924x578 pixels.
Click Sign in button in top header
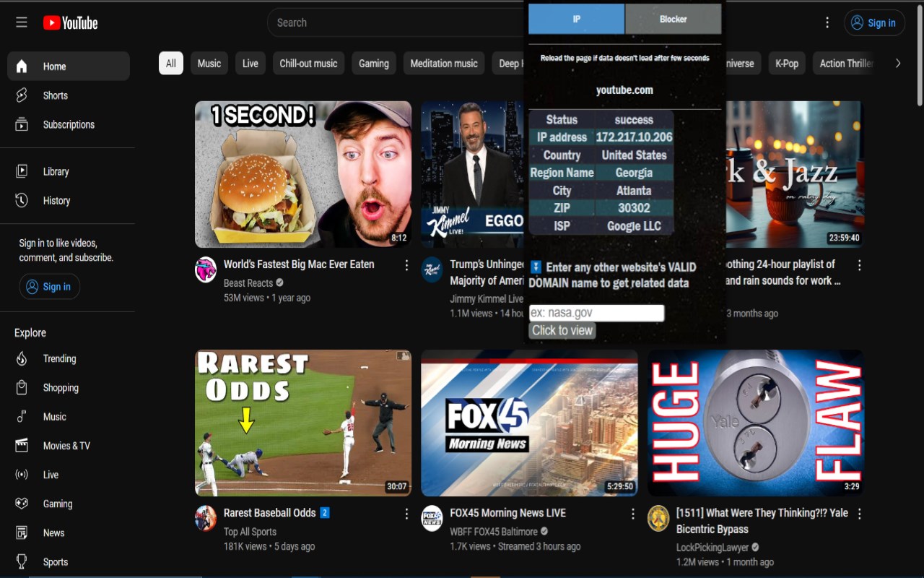pos(874,23)
